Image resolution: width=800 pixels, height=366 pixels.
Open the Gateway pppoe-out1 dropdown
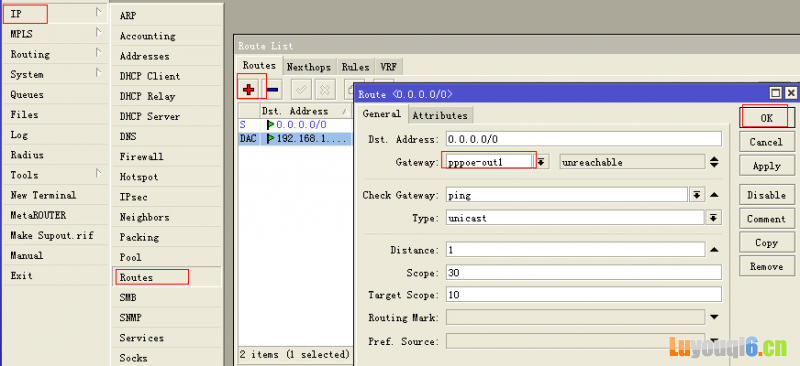tap(541, 162)
